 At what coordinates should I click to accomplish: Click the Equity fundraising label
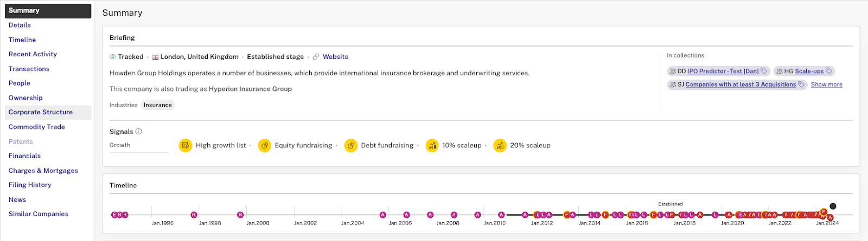click(303, 145)
